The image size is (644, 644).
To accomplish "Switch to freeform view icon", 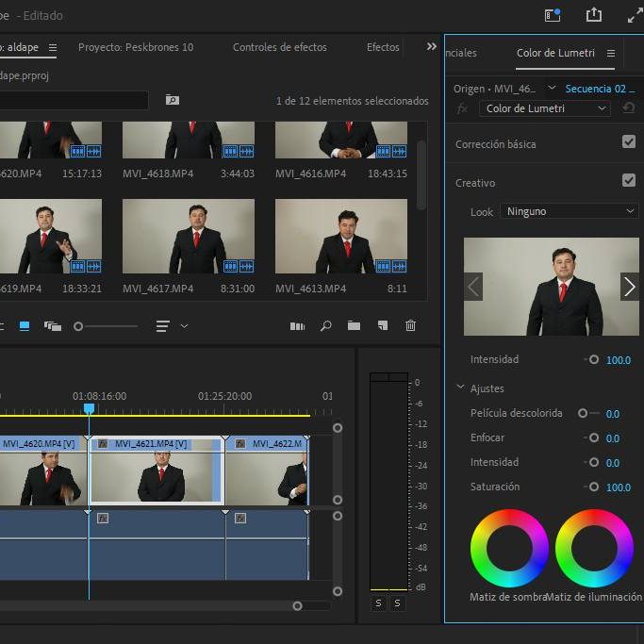I will [52, 326].
